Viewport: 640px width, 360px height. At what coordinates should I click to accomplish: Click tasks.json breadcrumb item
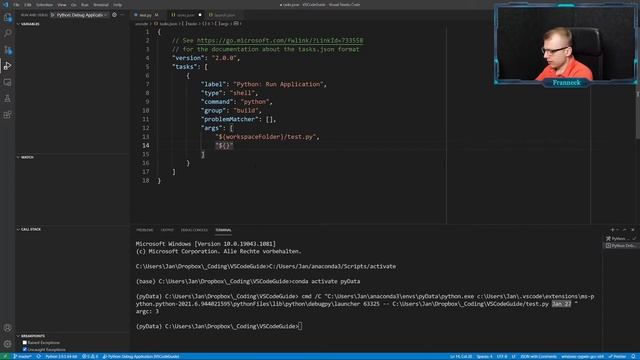click(x=166, y=24)
